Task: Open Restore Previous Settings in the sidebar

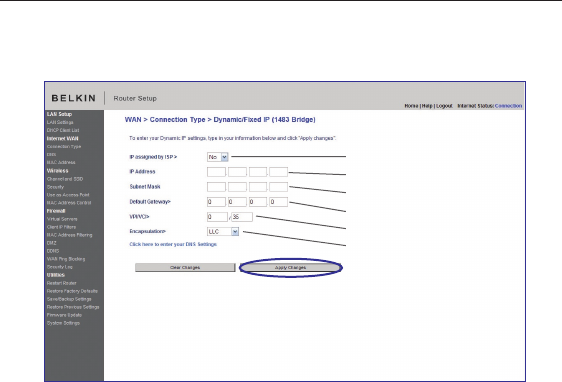Action: click(73, 307)
